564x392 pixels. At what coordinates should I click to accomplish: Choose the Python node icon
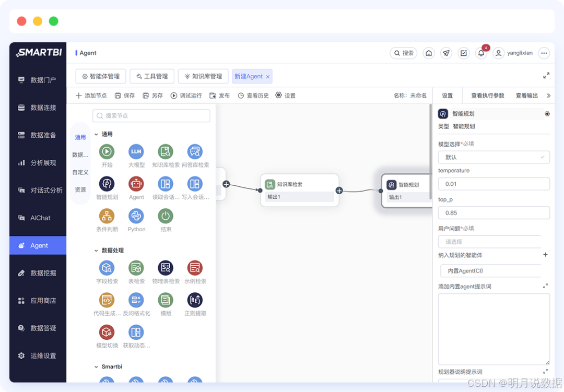136,216
